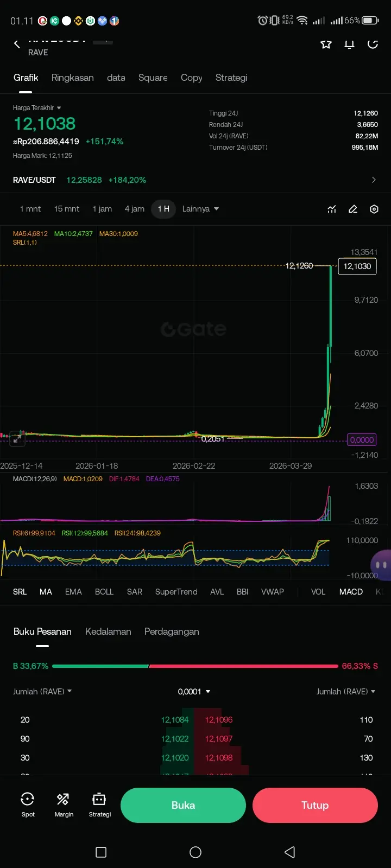The image size is (391, 868).
Task: Open Harga Terakhir price type dropdown
Action: 37,108
